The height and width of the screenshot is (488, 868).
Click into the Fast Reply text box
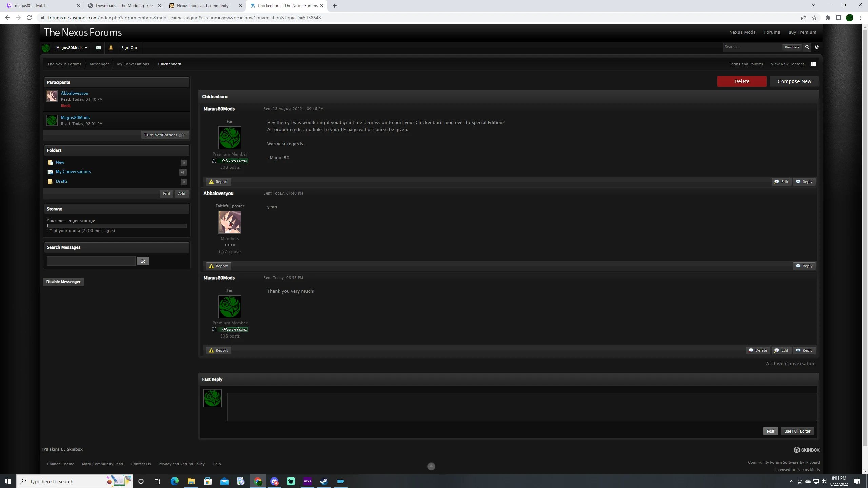(x=521, y=407)
